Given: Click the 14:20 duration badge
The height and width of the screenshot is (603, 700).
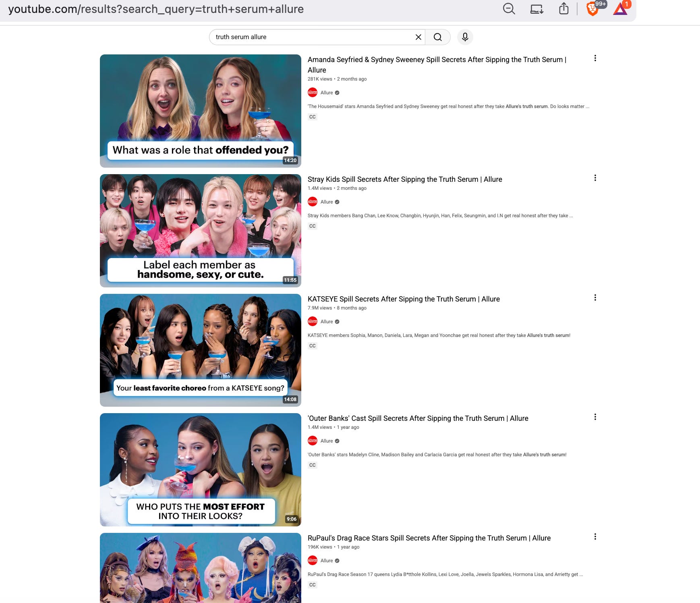Looking at the screenshot, I should pyautogui.click(x=290, y=160).
